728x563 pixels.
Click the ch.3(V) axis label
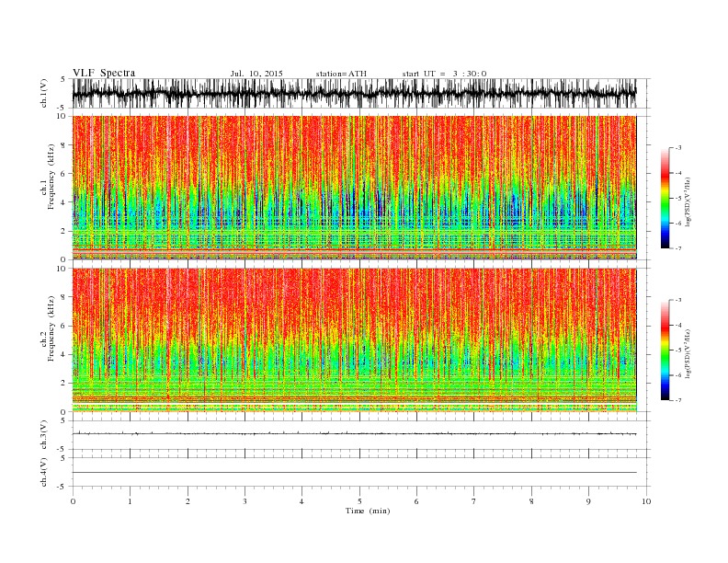[44, 435]
